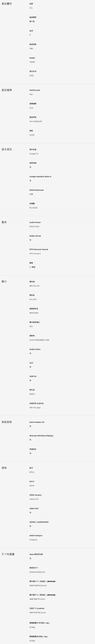This screenshot has height=644, width=95.
Task: Click the 產品種類 section heading
Action: [7, 90]
